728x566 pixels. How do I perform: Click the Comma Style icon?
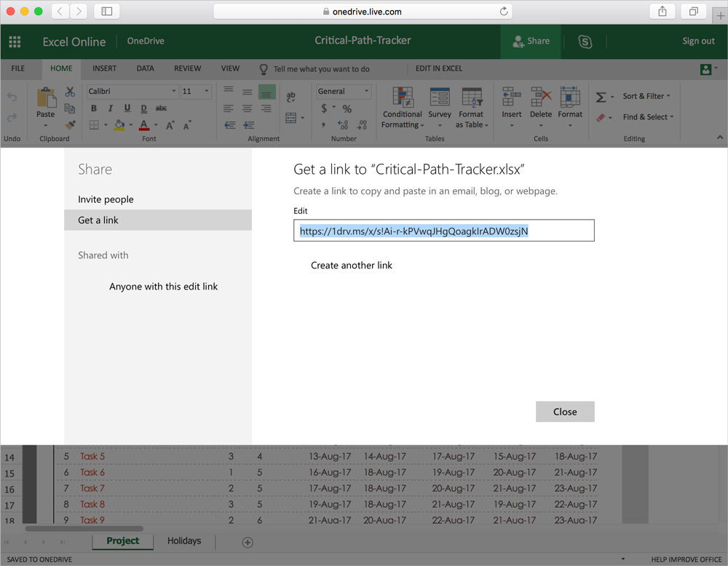click(323, 125)
